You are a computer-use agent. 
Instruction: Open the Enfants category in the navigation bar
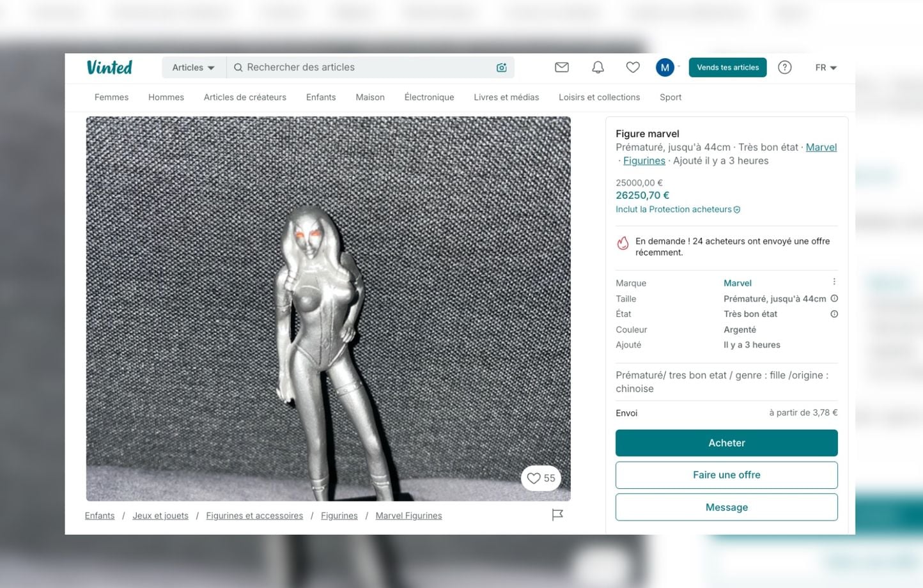pos(321,97)
